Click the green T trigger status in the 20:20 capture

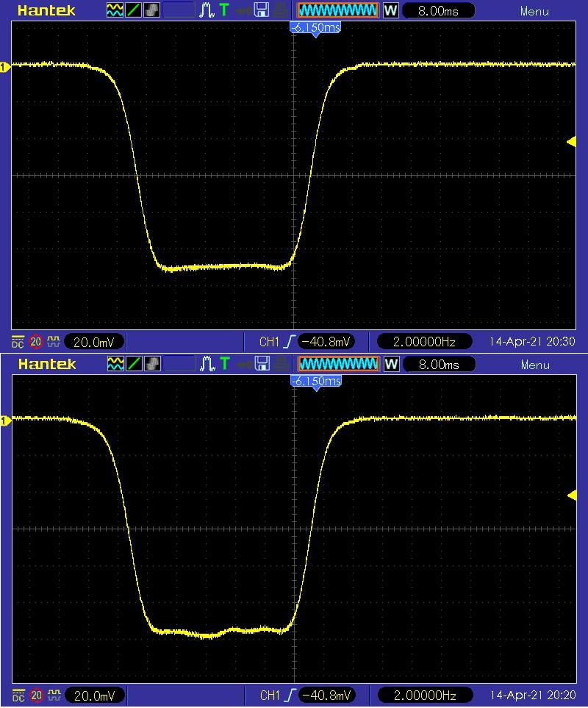[x=225, y=363]
